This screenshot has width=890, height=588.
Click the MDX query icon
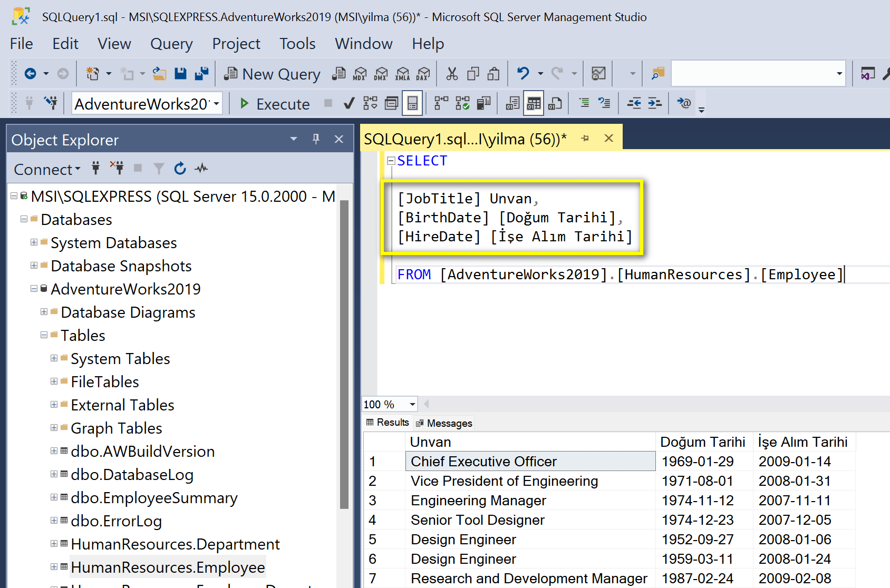[360, 74]
